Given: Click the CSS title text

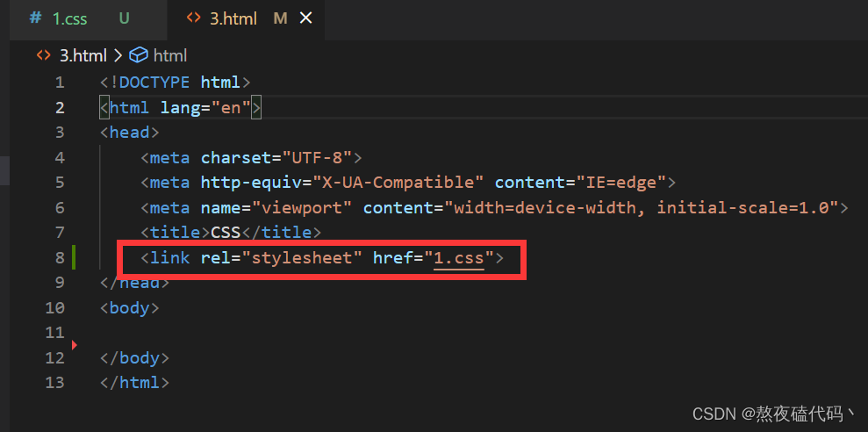Looking at the screenshot, I should [226, 233].
